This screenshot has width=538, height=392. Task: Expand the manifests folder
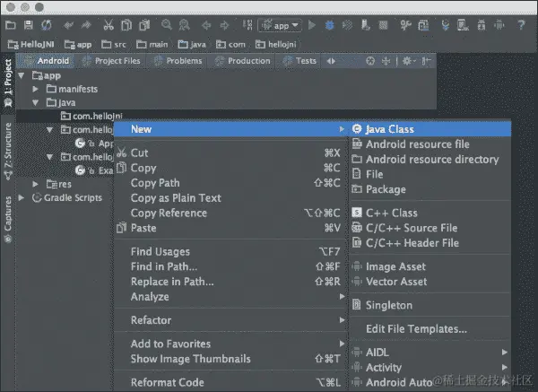(35, 89)
